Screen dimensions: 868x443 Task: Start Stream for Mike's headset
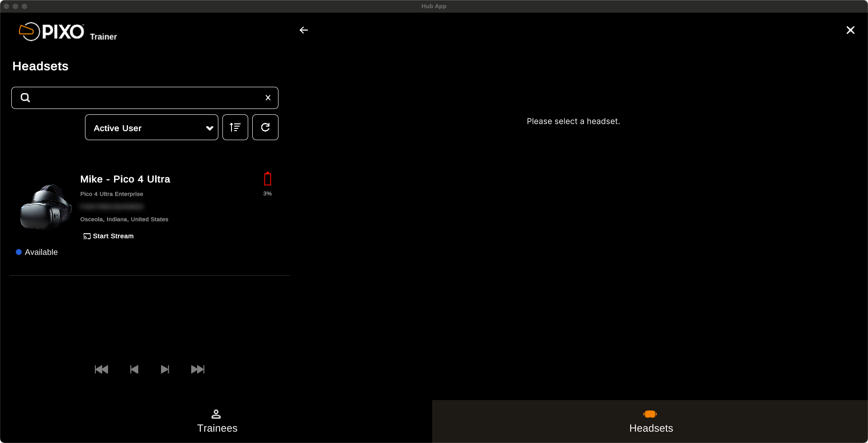click(108, 236)
